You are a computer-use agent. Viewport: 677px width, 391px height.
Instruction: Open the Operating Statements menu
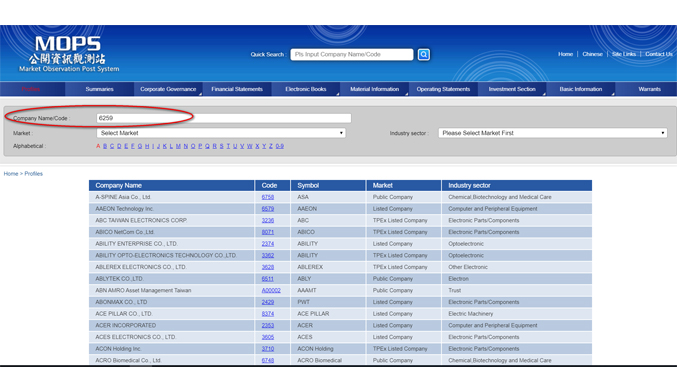click(443, 89)
